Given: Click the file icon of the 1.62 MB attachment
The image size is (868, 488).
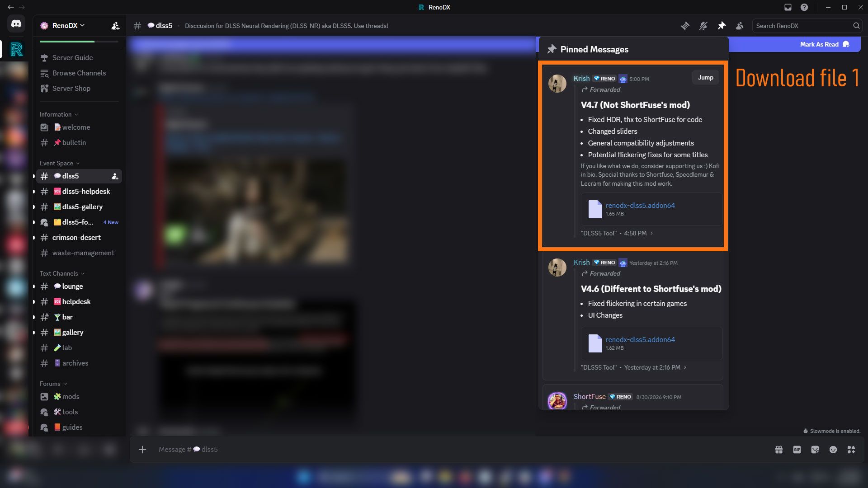Looking at the screenshot, I should [x=595, y=343].
